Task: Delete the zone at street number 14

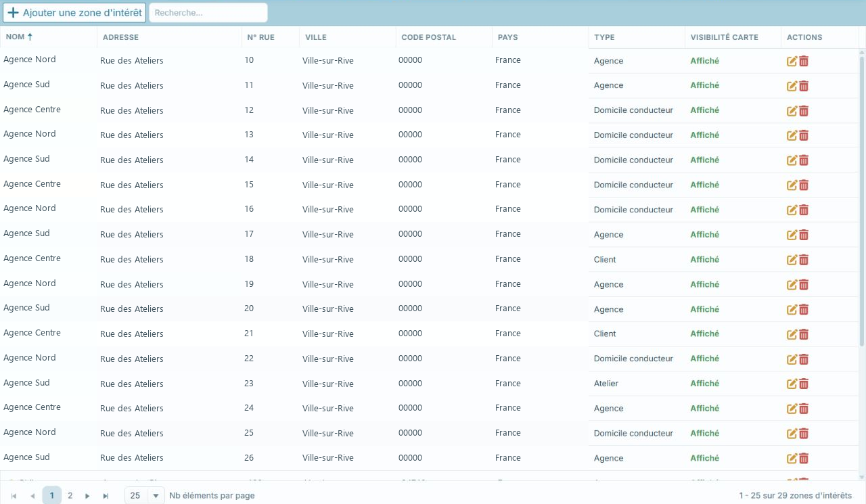Action: point(804,160)
